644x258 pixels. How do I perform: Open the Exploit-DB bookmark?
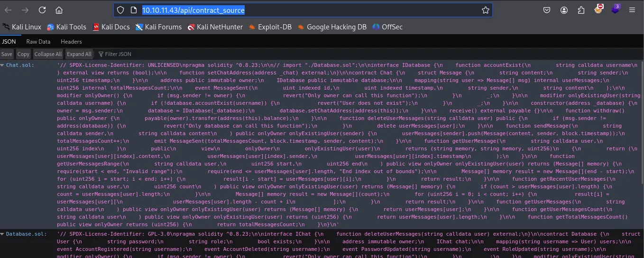click(270, 27)
